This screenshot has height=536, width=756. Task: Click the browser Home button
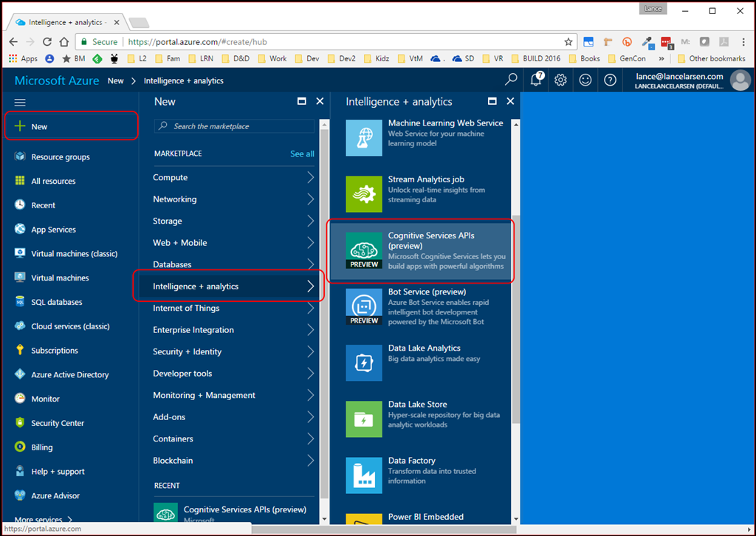point(63,42)
